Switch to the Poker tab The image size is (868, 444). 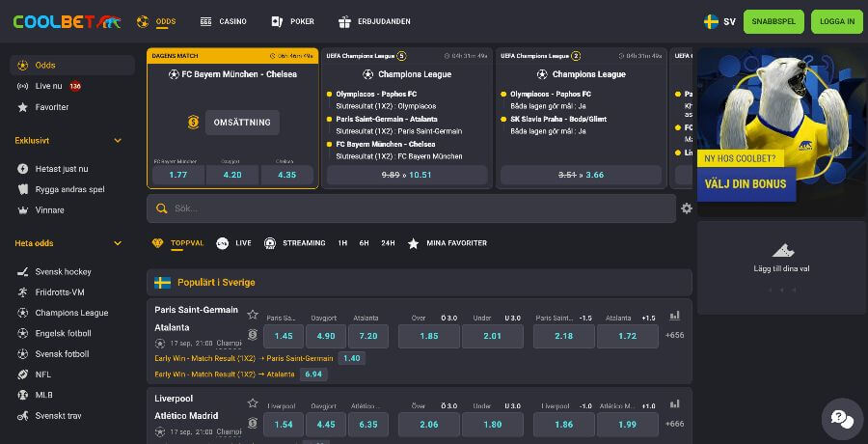pos(292,21)
